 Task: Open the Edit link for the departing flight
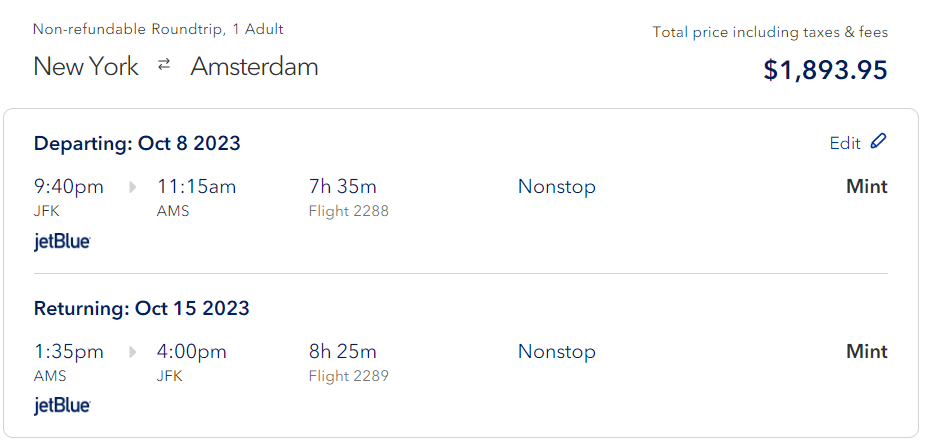(845, 143)
